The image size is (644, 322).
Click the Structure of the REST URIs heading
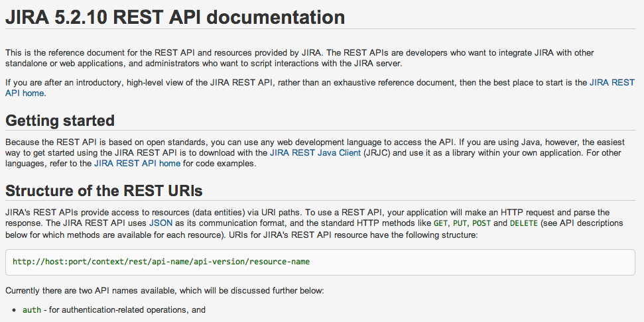pos(104,191)
